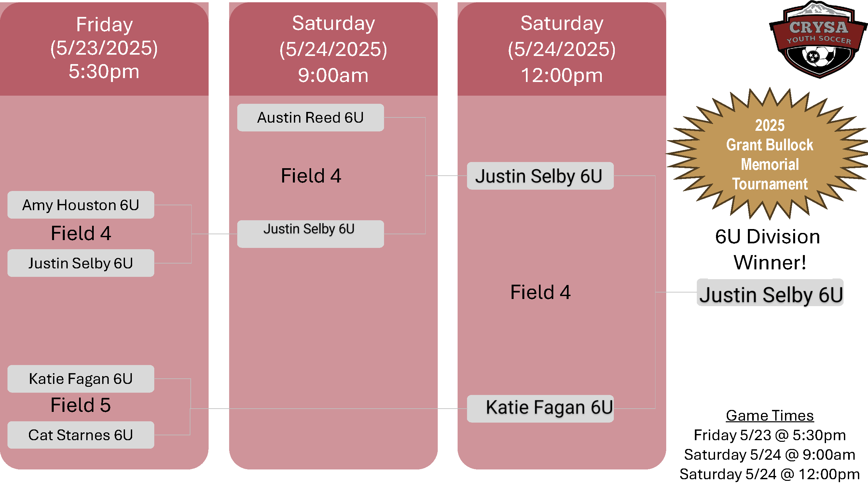Click Katie Fagan 6U in 12:00pm final column
Viewport: 868px width, 488px height.
coord(541,409)
